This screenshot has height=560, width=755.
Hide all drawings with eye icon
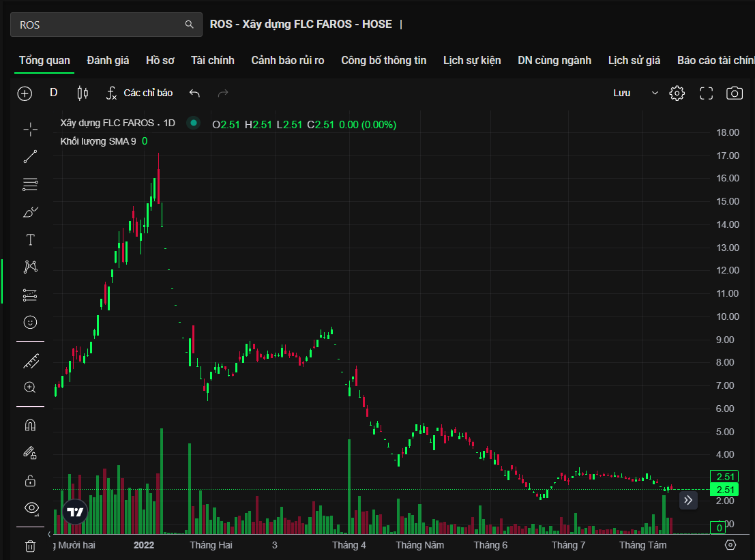[x=30, y=507]
